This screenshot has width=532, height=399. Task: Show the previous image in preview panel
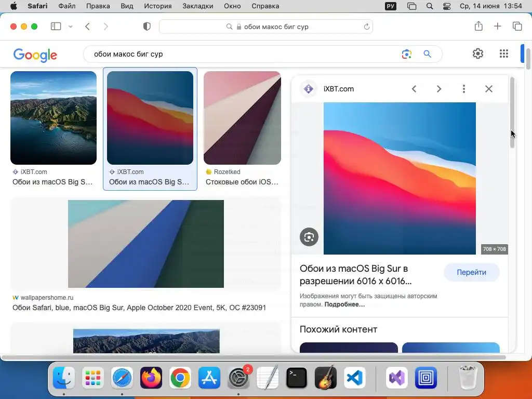coord(414,89)
